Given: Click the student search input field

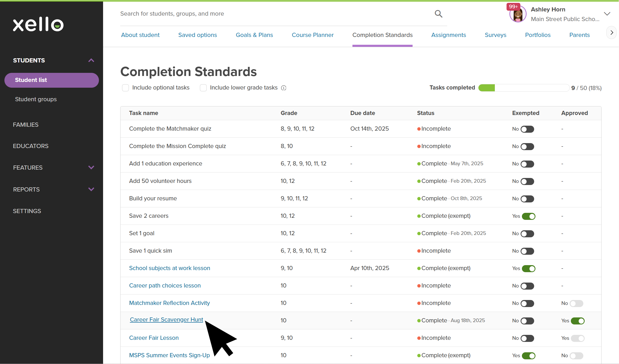Looking at the screenshot, I should (273, 14).
